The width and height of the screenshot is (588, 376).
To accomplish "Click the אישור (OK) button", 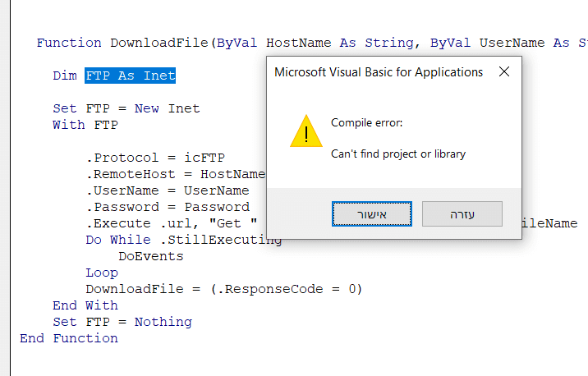I will pos(365,214).
